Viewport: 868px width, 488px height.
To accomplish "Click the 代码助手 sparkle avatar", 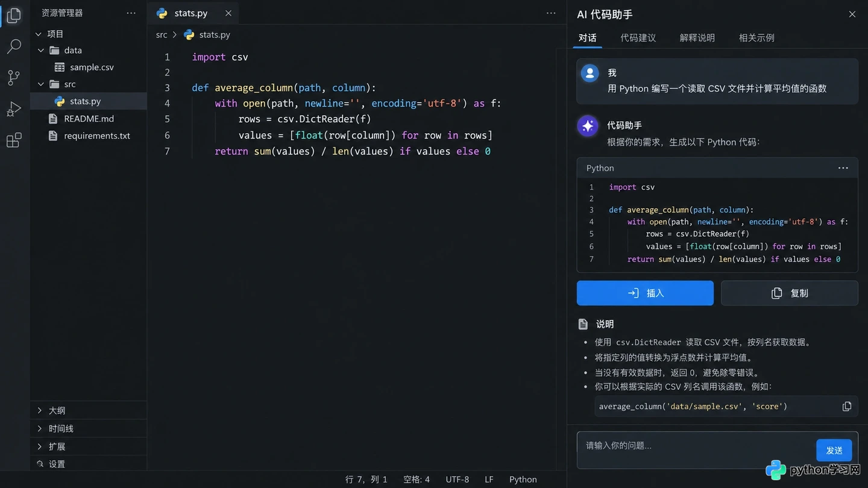I will tap(588, 126).
